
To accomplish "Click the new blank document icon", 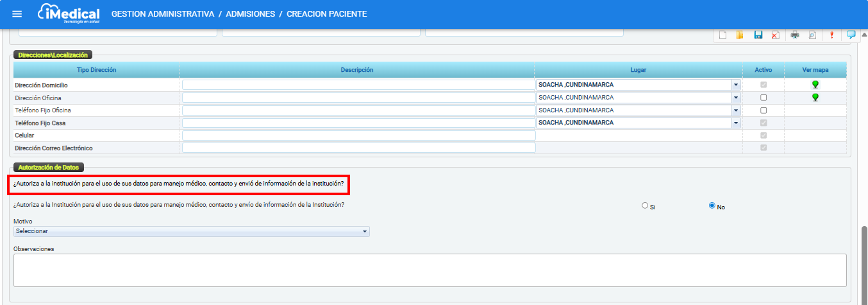I will (722, 35).
